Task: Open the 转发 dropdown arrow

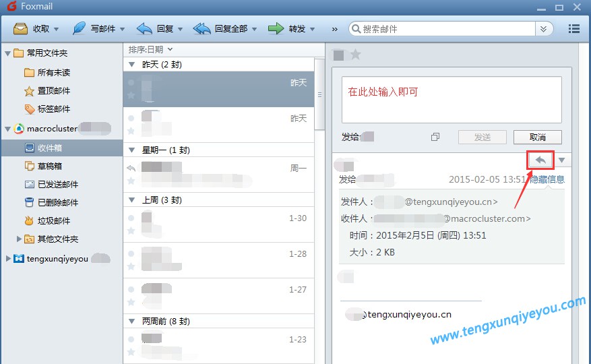Action: pos(312,29)
